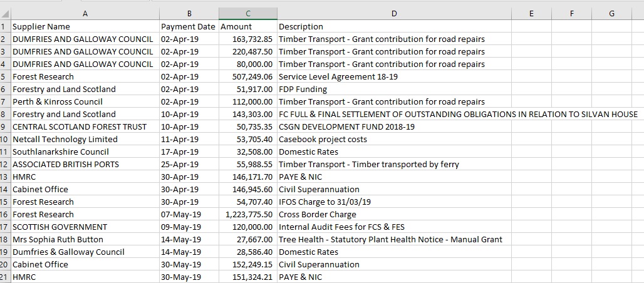Click the Payment Date header cell

click(x=188, y=26)
